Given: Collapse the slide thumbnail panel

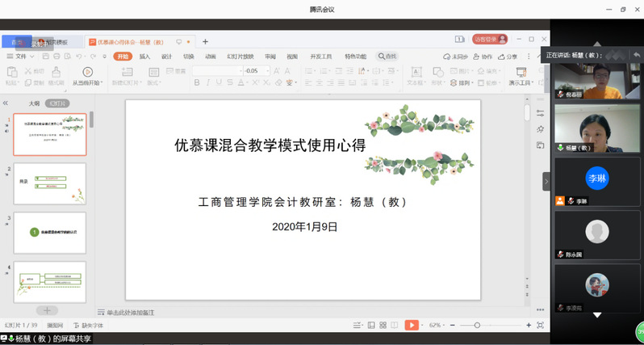Looking at the screenshot, I should pyautogui.click(x=6, y=103).
